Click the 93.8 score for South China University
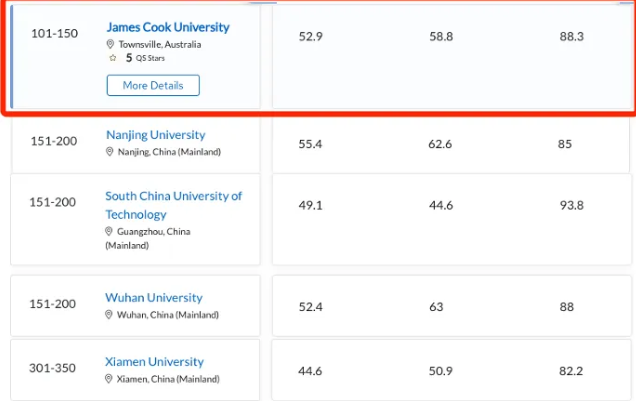The image size is (636, 401). tap(571, 206)
